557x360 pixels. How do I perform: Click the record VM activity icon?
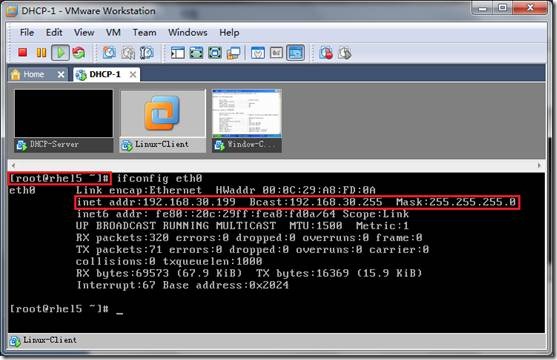326,53
